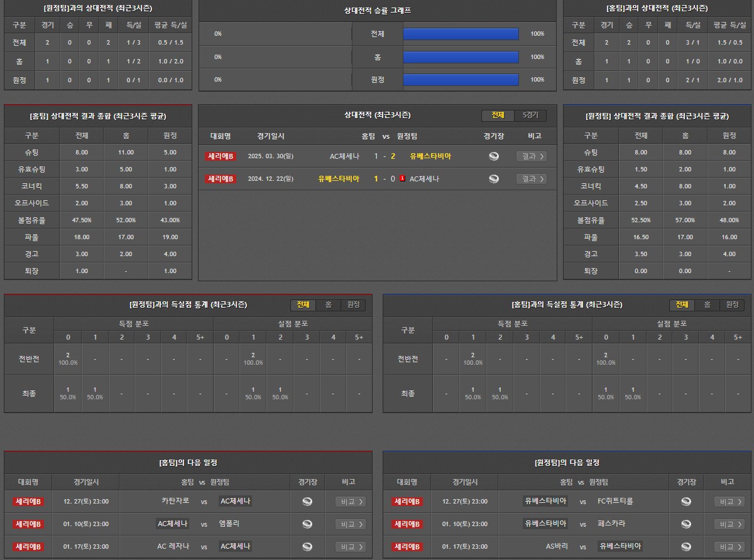Click stadium icon for ASバ리 vs 유베스타비아
This screenshot has width=754, height=560.
[686, 547]
